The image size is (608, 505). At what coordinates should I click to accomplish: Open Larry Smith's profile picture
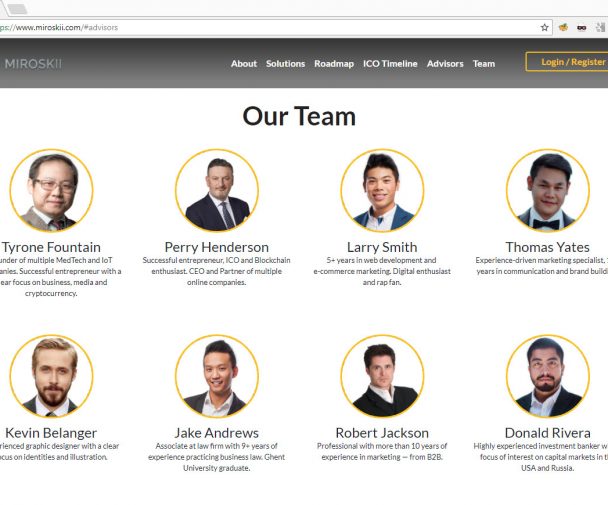coord(382,190)
